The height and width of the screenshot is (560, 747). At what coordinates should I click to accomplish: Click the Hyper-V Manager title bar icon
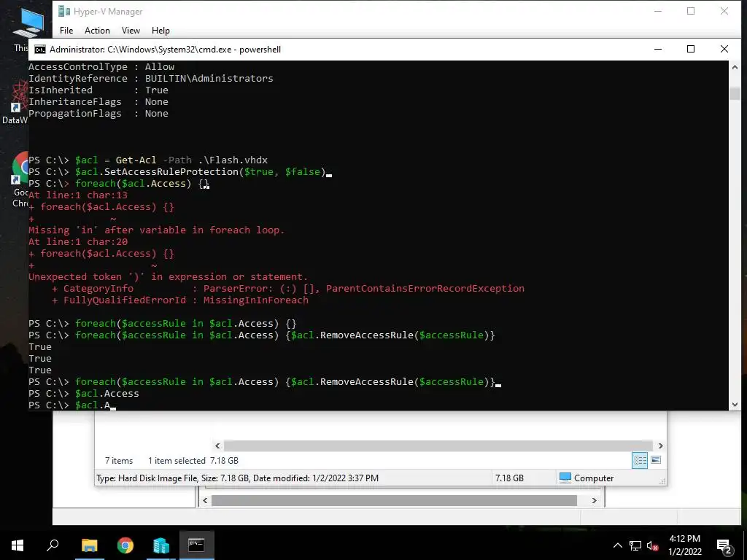(64, 12)
